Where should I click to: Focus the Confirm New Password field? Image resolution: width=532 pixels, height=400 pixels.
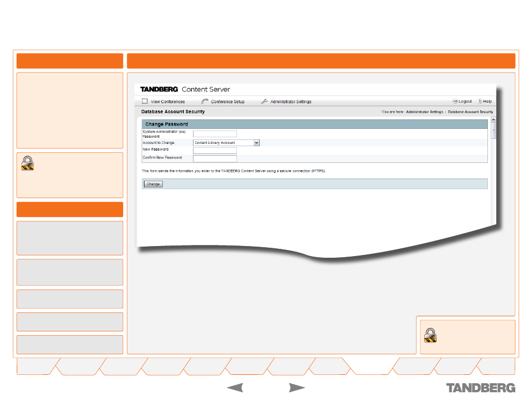point(215,158)
